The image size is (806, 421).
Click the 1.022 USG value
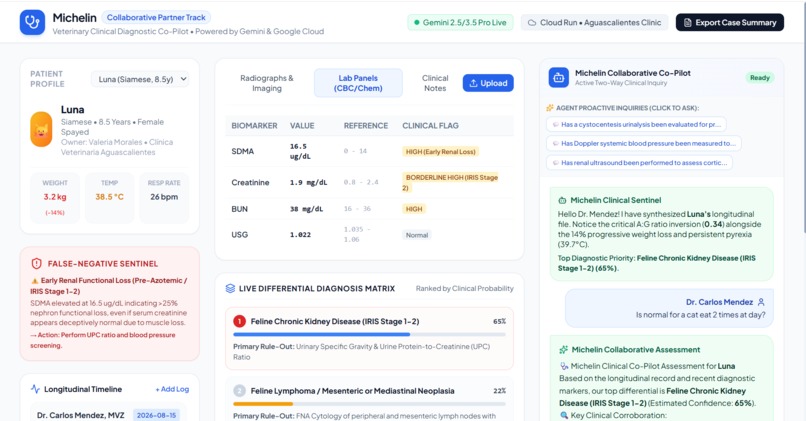pyautogui.click(x=300, y=235)
